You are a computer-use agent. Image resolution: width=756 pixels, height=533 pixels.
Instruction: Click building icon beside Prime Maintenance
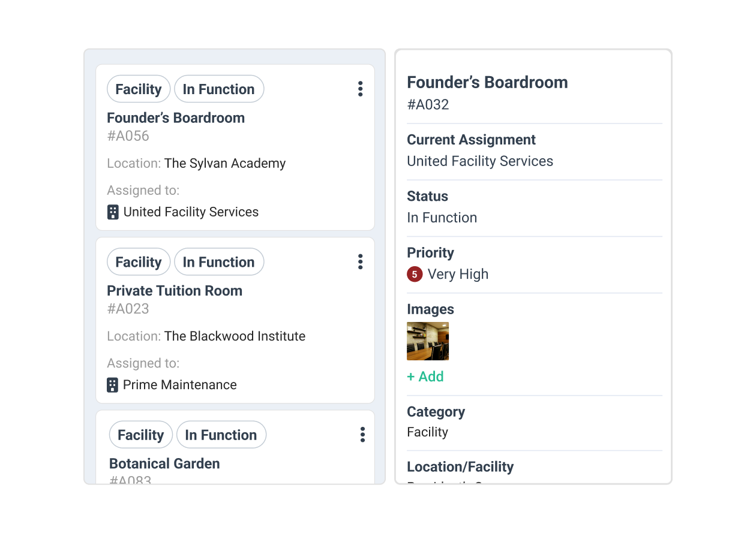click(x=113, y=385)
